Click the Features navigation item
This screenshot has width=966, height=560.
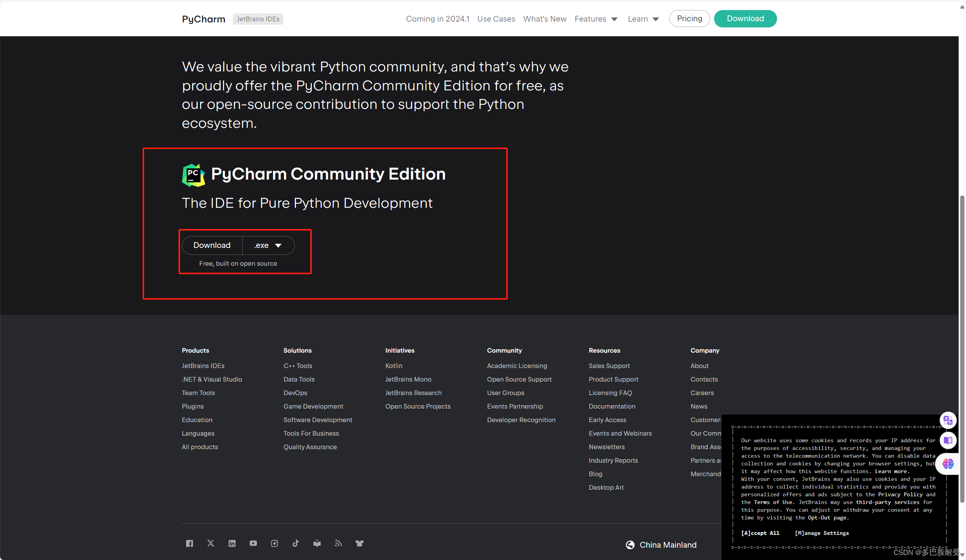point(590,19)
